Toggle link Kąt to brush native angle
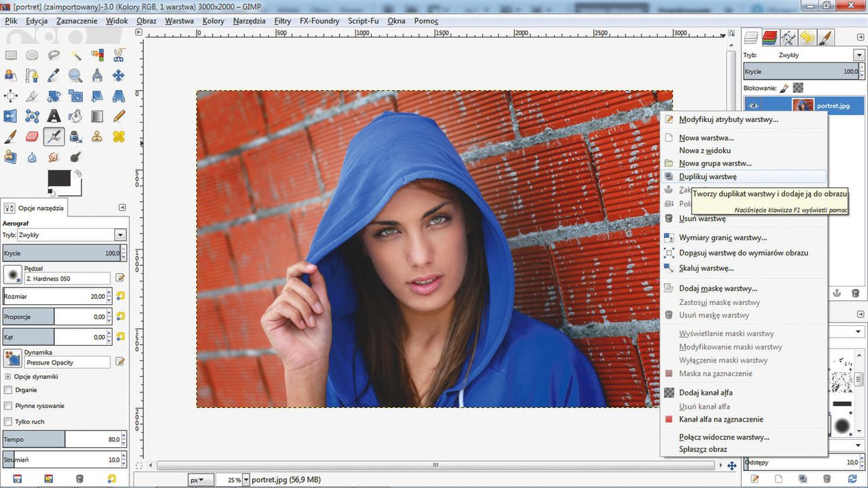 pos(120,337)
